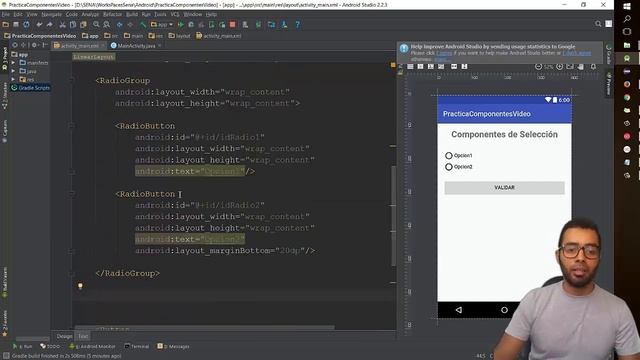Click notification bell icon in preview toolbar

[593, 67]
